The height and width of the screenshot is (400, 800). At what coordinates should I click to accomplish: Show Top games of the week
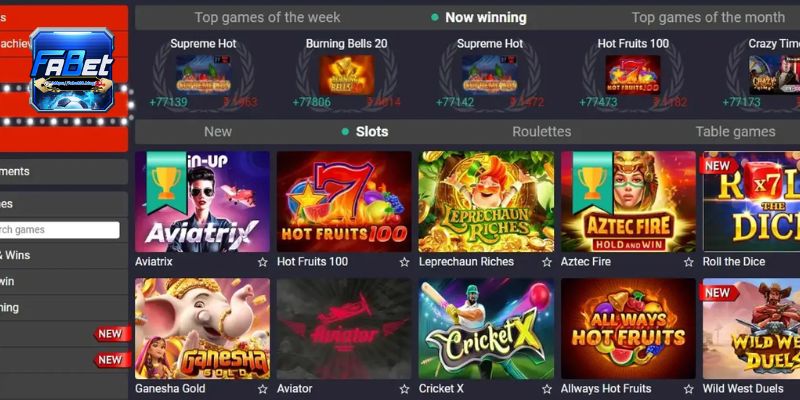pyautogui.click(x=267, y=17)
